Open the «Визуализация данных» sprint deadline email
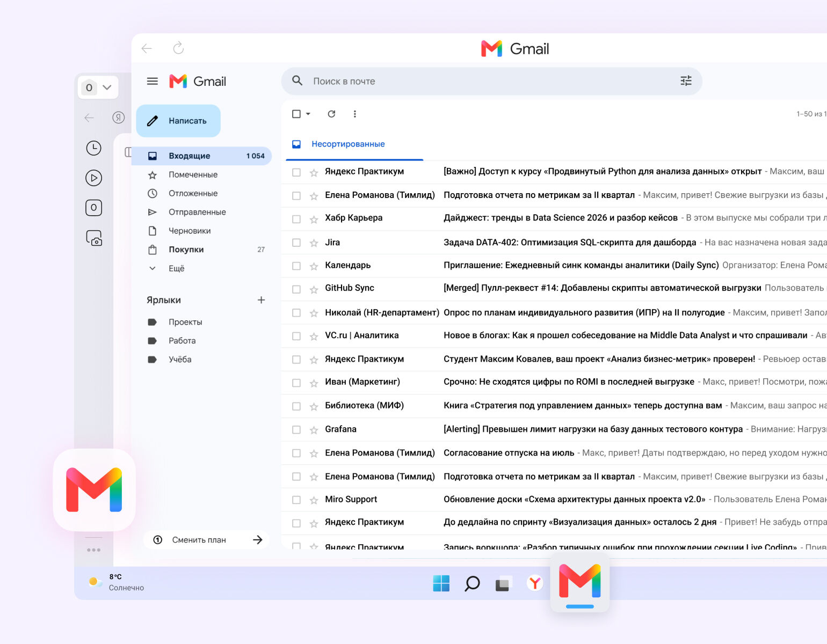This screenshot has width=827, height=644. [554, 523]
